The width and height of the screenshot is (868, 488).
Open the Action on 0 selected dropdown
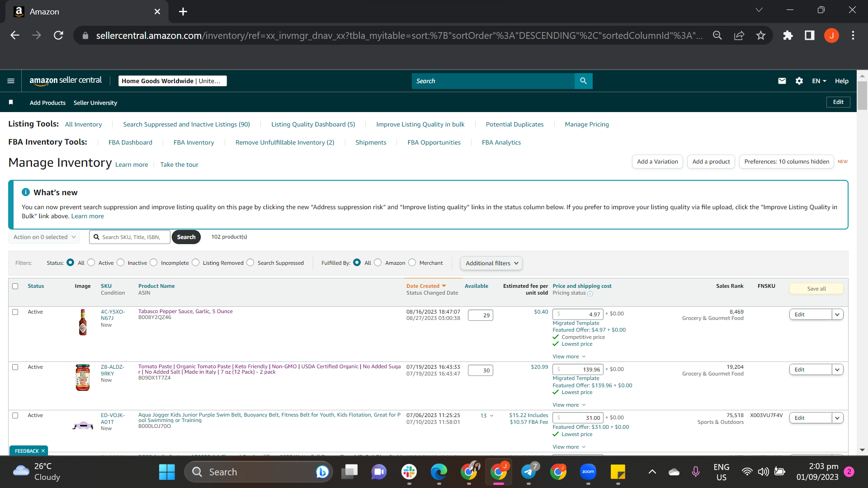coord(44,237)
